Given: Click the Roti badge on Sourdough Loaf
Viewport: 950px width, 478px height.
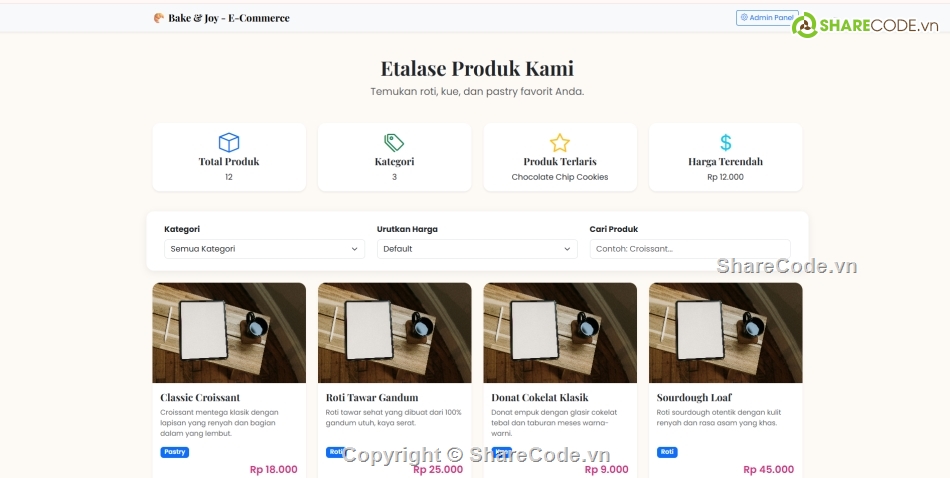Looking at the screenshot, I should click(x=667, y=452).
